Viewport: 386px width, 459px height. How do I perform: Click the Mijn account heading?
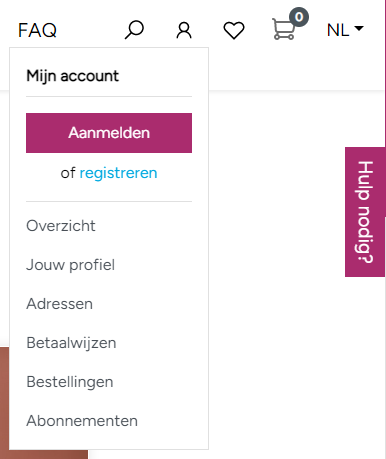(x=73, y=76)
